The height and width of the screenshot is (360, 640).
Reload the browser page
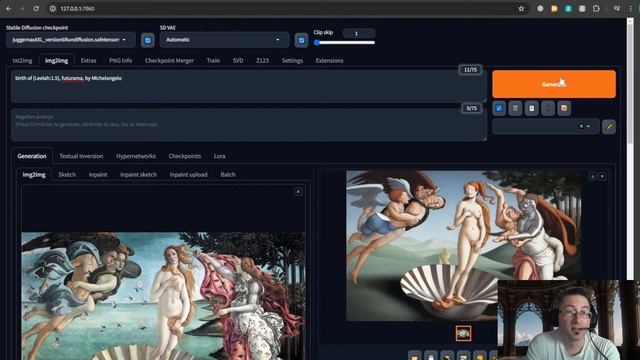(x=36, y=8)
